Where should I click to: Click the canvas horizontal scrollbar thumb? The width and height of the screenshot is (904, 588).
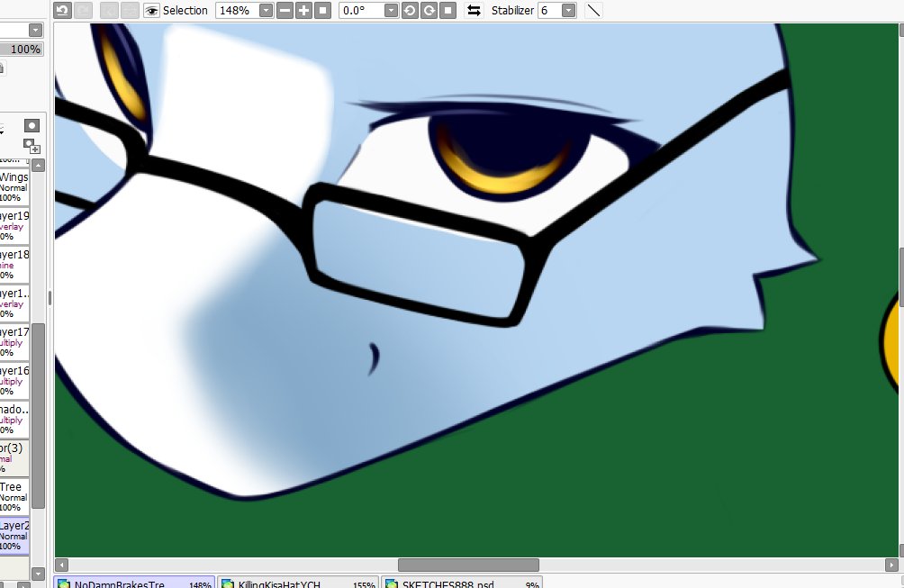468,565
